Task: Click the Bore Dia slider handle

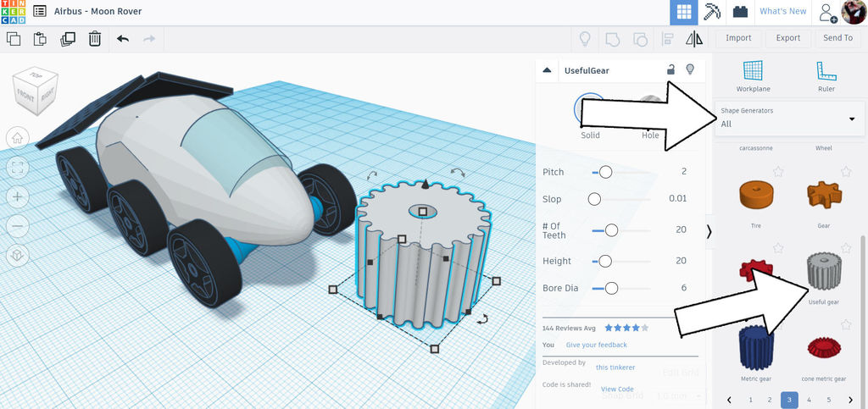Action: pyautogui.click(x=612, y=288)
